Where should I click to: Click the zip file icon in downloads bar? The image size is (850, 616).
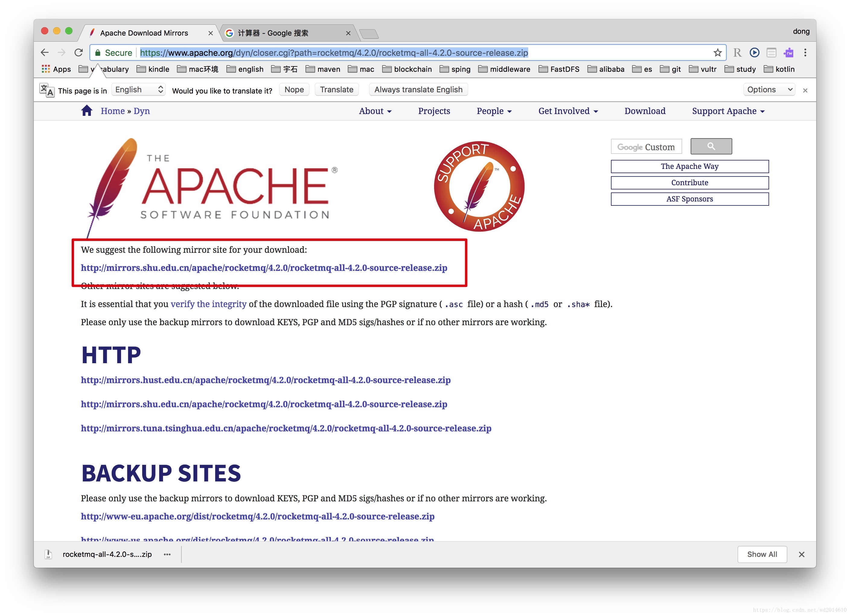(x=48, y=554)
